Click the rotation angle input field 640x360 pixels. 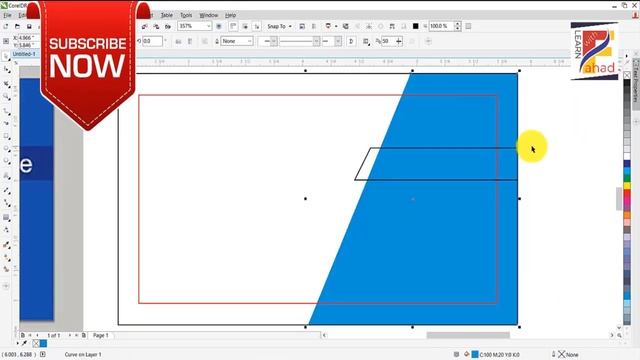(x=152, y=41)
